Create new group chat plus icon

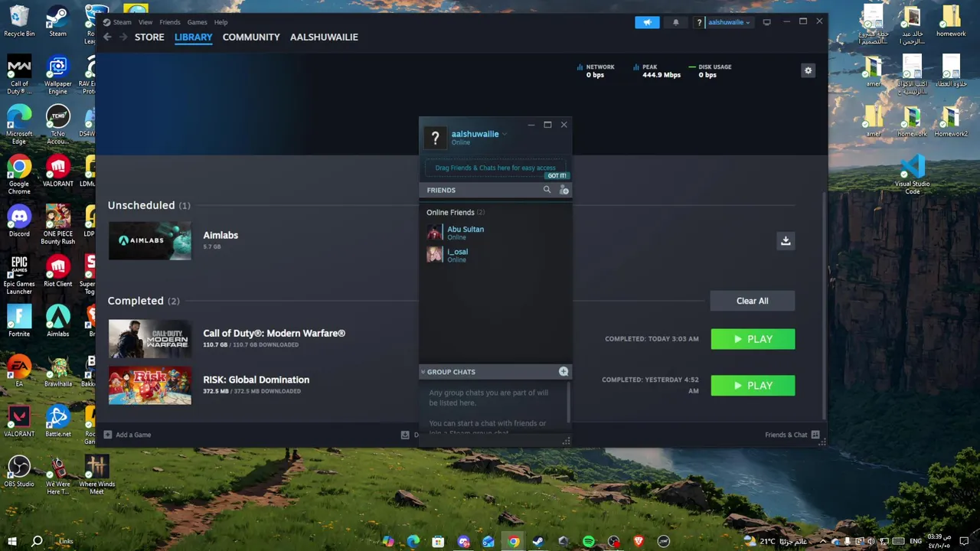tap(563, 372)
